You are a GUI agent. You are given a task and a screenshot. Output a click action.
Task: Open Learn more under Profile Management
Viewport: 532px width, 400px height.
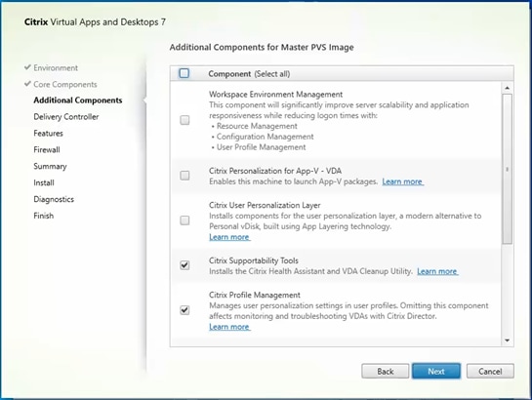point(229,327)
